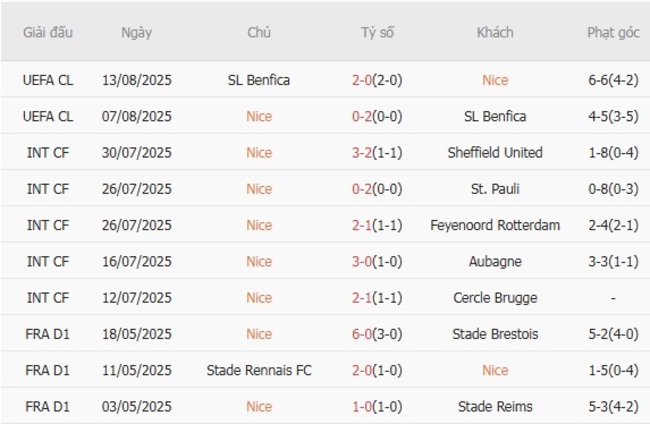The image size is (650, 424).
Task: Click the Phạt góc column header
Action: coord(613,32)
